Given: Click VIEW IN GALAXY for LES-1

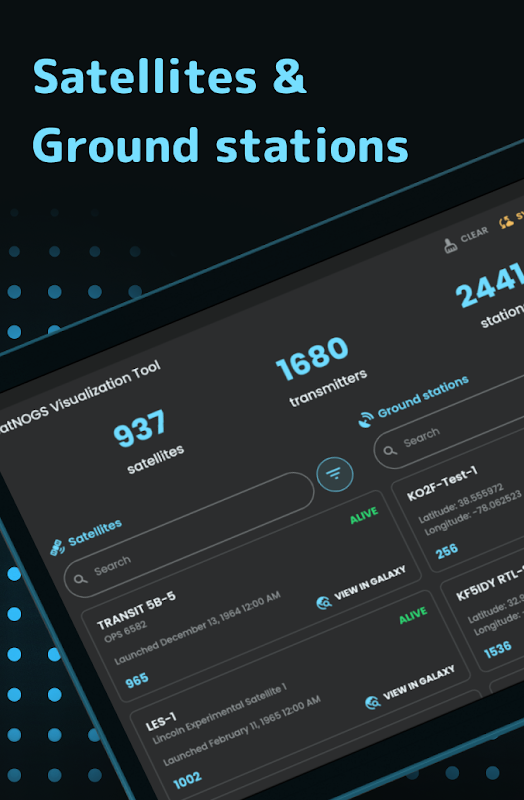Looking at the screenshot, I should tap(419, 683).
